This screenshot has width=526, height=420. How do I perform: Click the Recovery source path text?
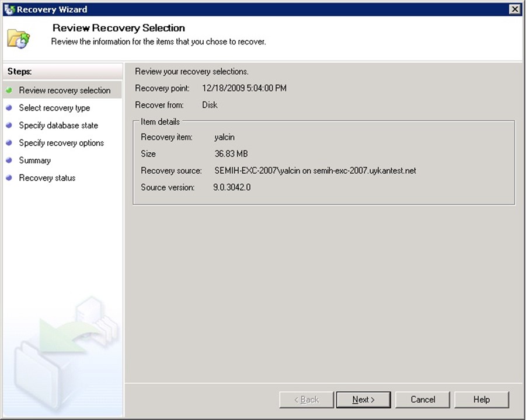[315, 171]
